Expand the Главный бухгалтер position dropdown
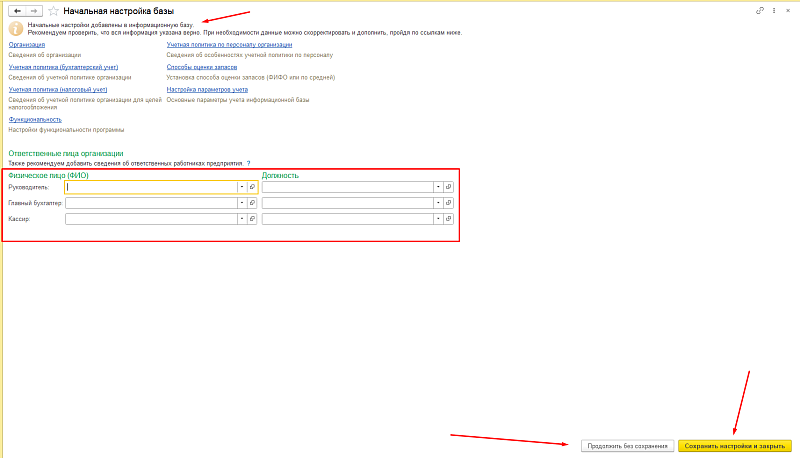Image resolution: width=800 pixels, height=458 pixels. (x=439, y=203)
